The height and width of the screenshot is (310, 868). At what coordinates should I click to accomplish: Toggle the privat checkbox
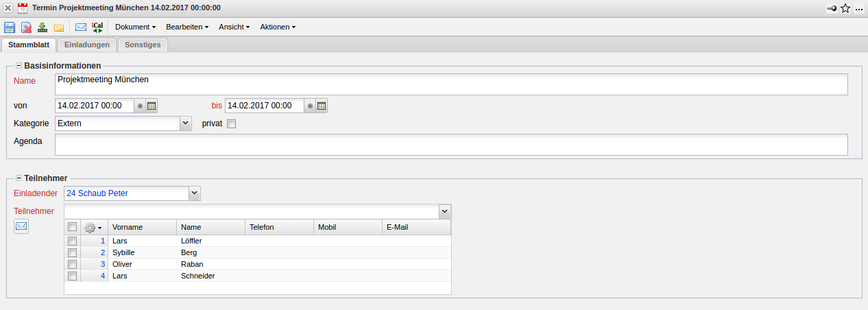[231, 124]
